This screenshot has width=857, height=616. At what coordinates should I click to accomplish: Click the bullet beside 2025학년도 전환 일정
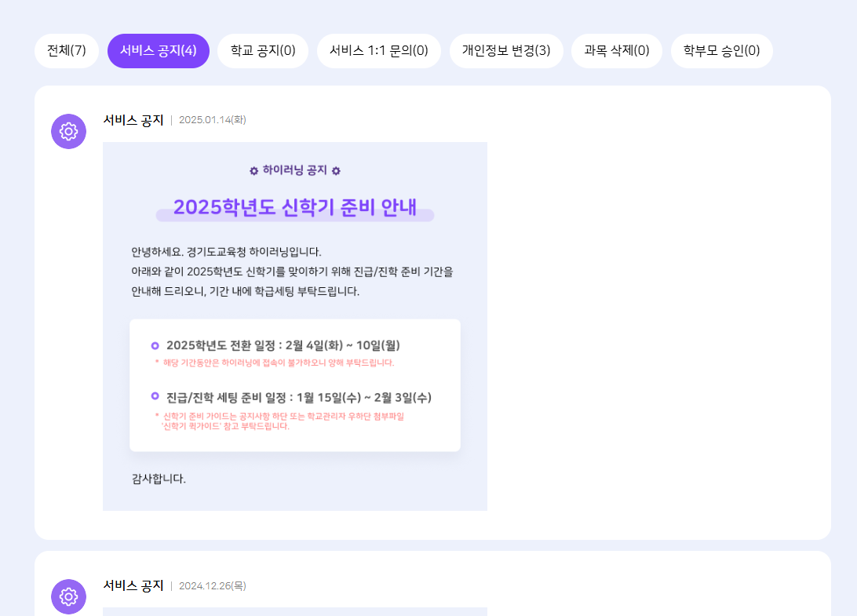click(x=155, y=345)
